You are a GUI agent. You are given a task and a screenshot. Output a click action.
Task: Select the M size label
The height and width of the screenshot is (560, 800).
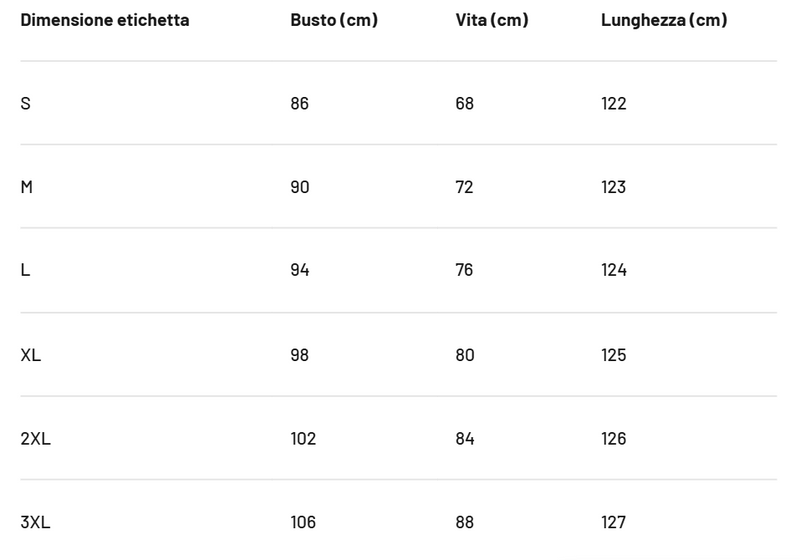(27, 187)
